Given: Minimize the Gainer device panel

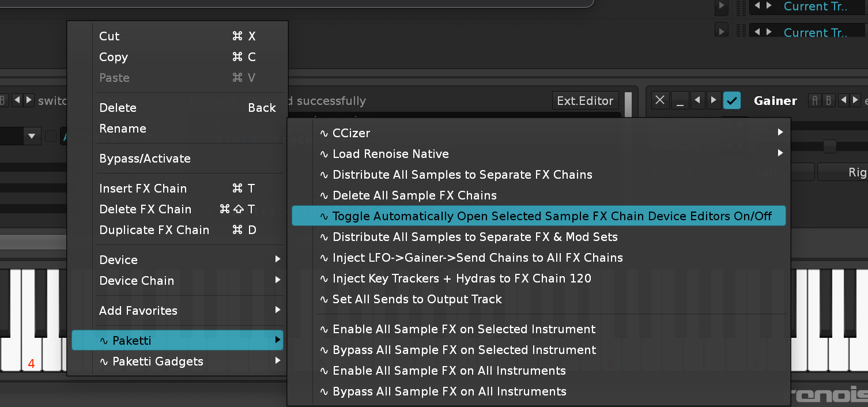Looking at the screenshot, I should [x=680, y=100].
